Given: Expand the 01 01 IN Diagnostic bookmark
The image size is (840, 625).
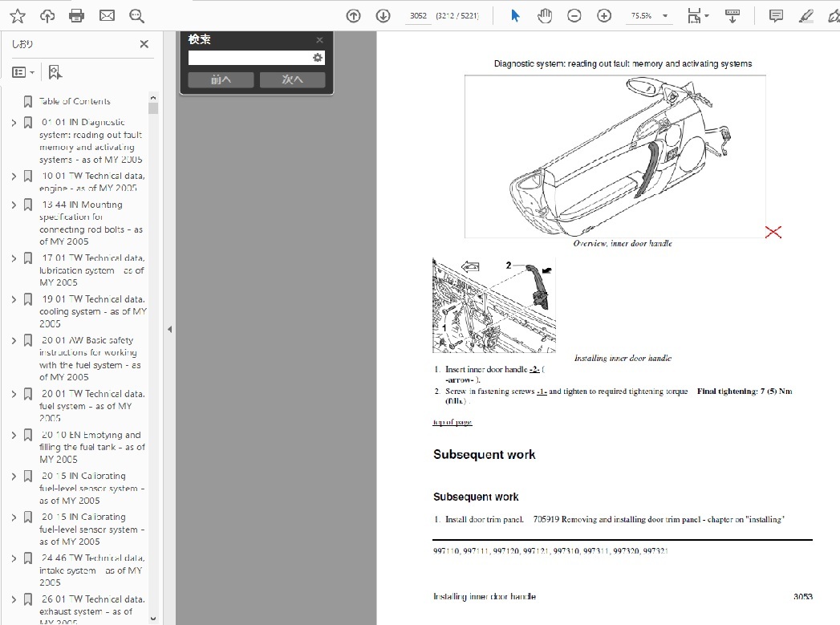Looking at the screenshot, I should coord(14,123).
